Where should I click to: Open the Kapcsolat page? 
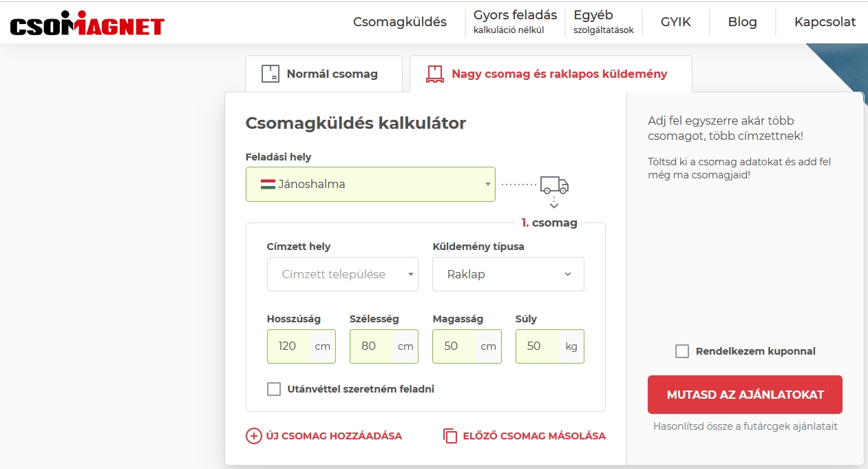coord(825,22)
